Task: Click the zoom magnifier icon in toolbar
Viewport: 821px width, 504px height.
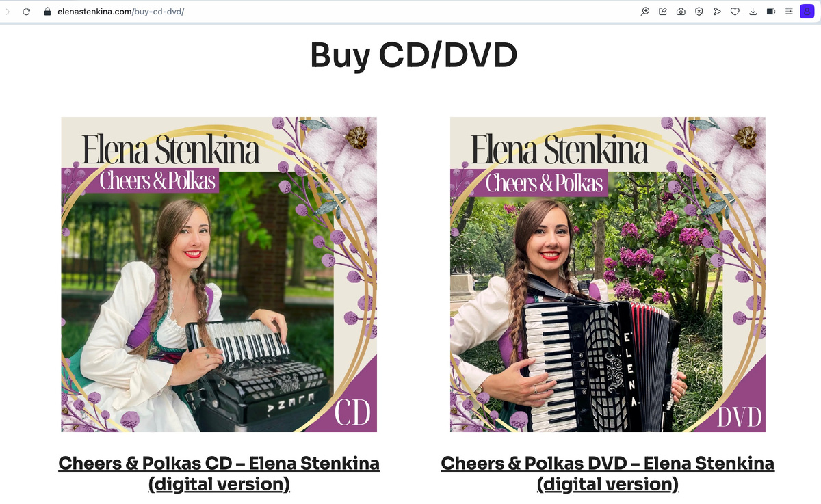Action: click(645, 12)
